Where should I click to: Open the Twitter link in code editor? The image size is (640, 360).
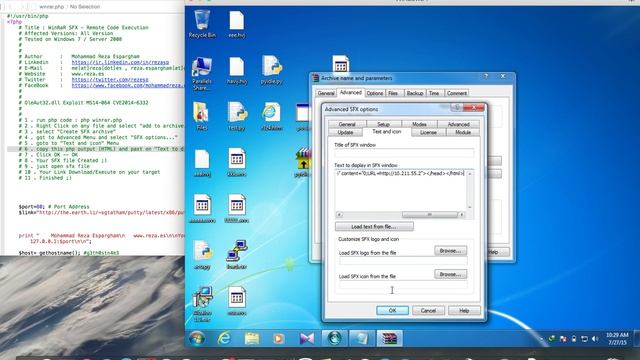110,80
